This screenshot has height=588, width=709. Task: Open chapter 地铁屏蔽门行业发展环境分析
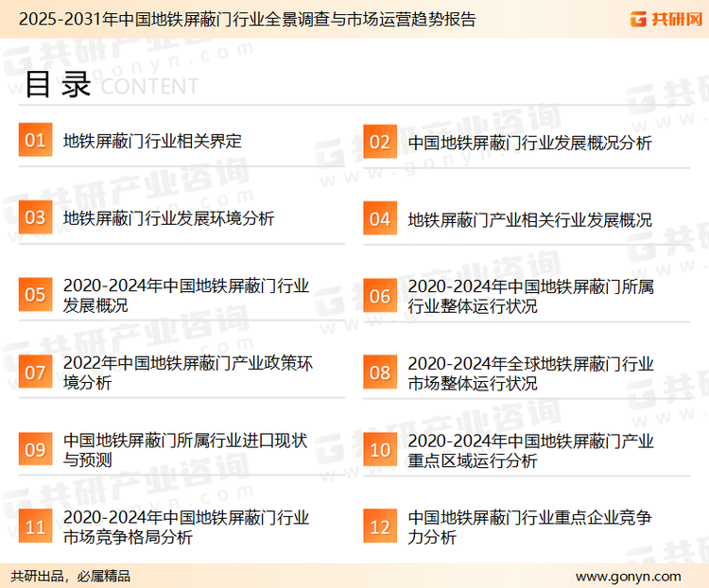[x=168, y=218]
